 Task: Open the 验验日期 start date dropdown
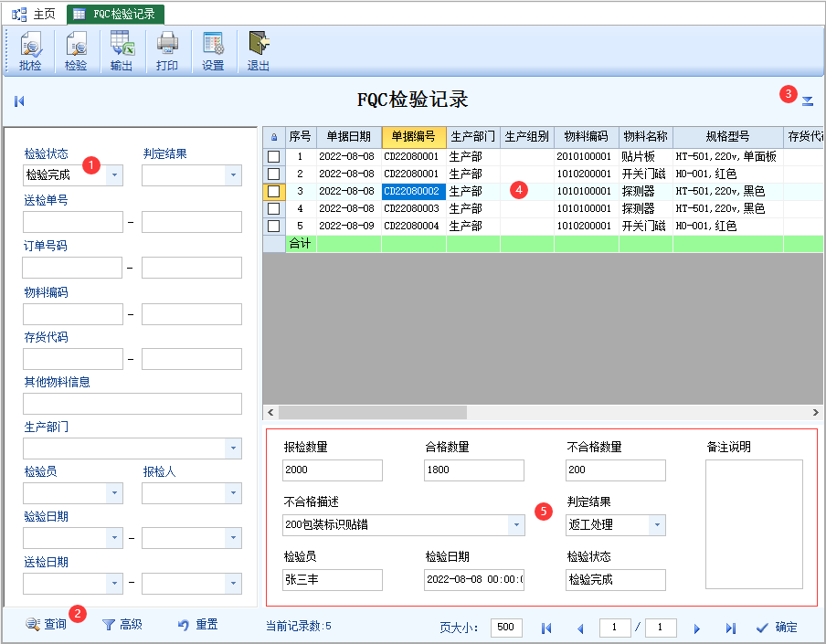click(114, 538)
